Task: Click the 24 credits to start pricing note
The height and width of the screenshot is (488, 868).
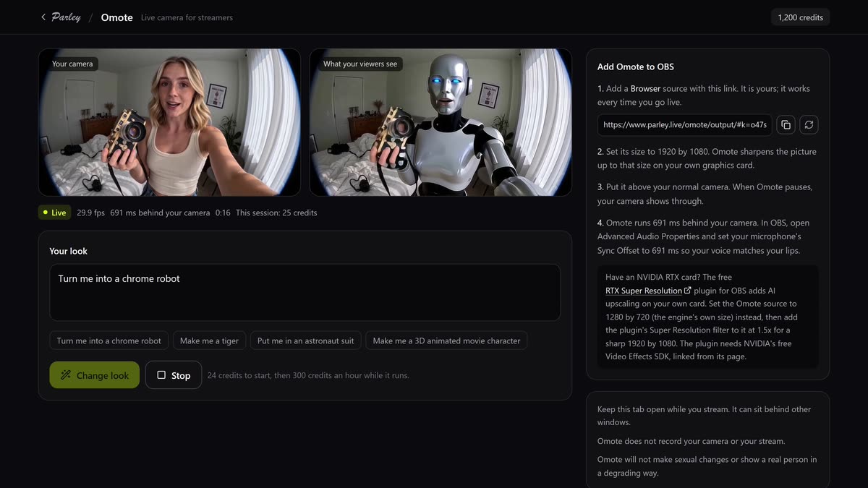Action: pyautogui.click(x=308, y=375)
